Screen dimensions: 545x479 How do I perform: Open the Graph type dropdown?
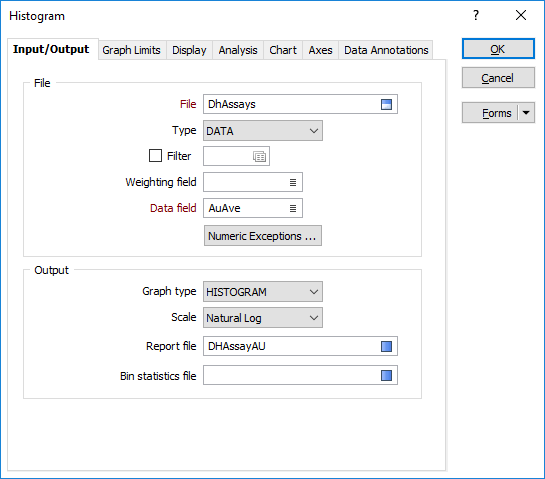tap(263, 292)
